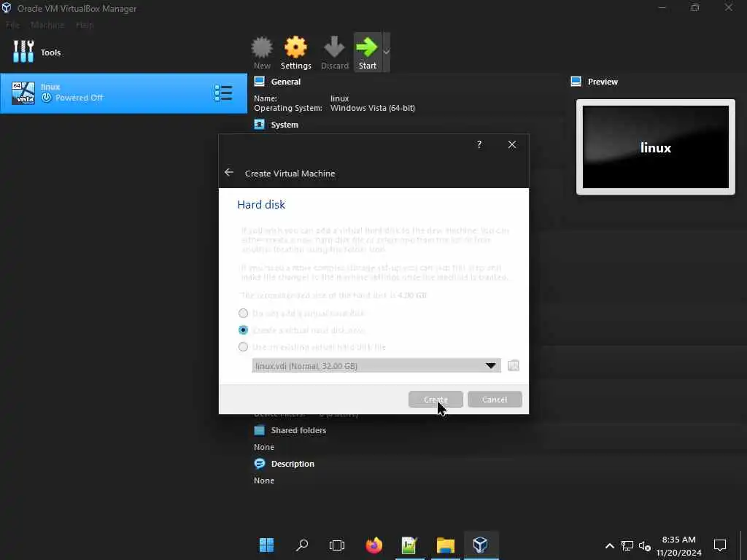Open the taskbar clock and date
Viewport: 747px width, 560px height.
click(679, 545)
